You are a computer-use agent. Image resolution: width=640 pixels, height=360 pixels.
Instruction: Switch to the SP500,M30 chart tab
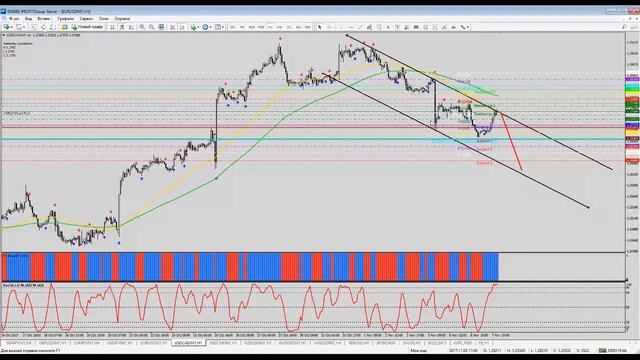[x=386, y=343]
